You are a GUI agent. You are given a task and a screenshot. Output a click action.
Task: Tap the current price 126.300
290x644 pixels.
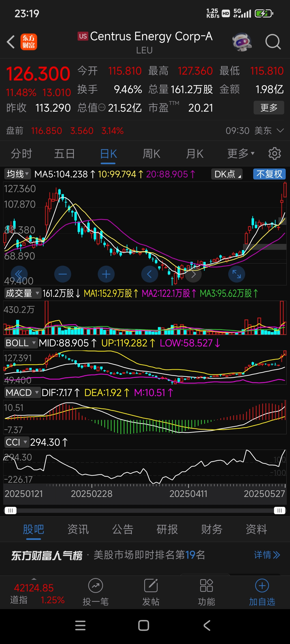point(38,74)
